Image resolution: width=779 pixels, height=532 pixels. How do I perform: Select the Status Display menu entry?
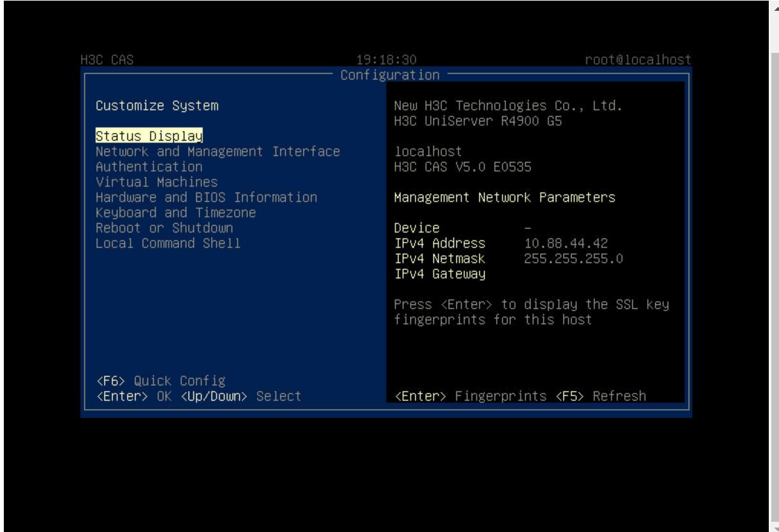tap(149, 136)
